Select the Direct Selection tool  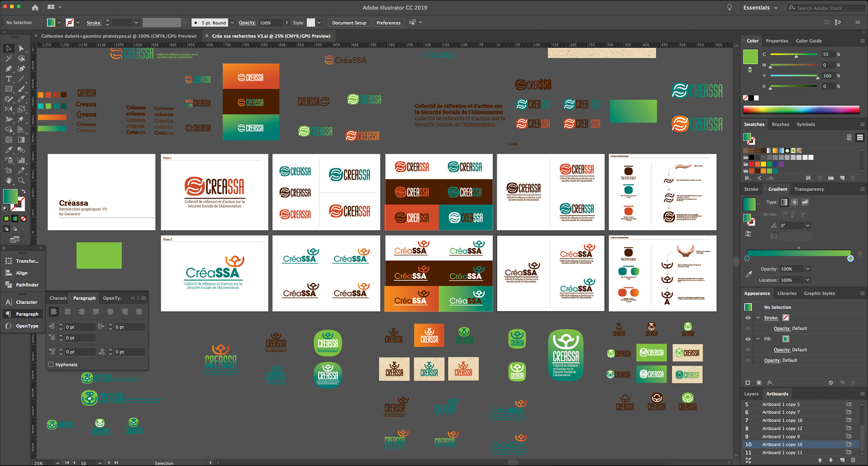coord(21,48)
